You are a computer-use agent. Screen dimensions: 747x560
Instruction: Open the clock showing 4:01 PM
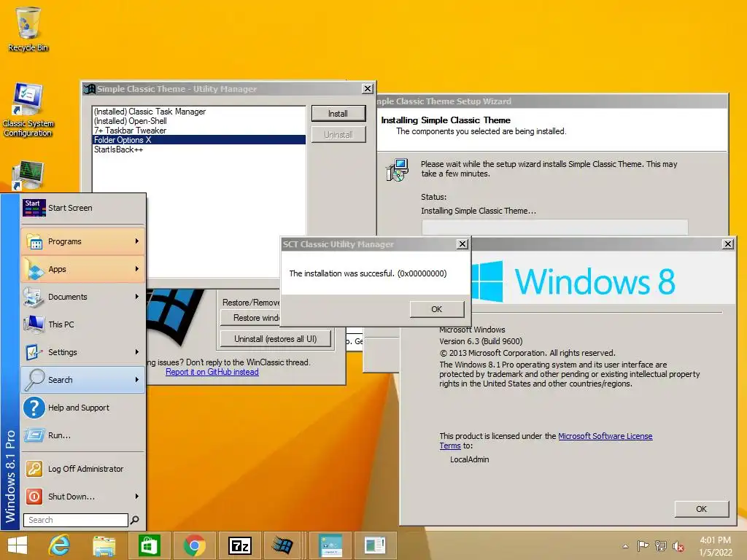(x=715, y=546)
